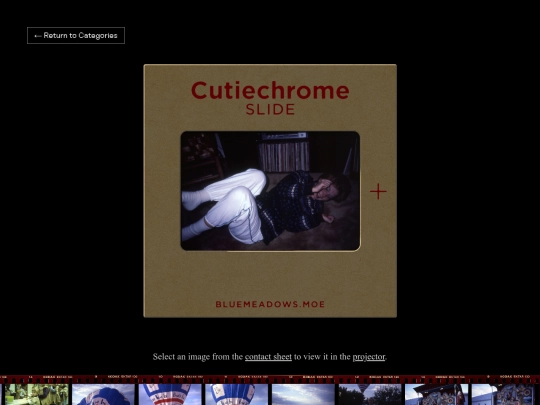
Task: Select the first filmstrip thumbnail of people indoors
Action: tap(36, 395)
